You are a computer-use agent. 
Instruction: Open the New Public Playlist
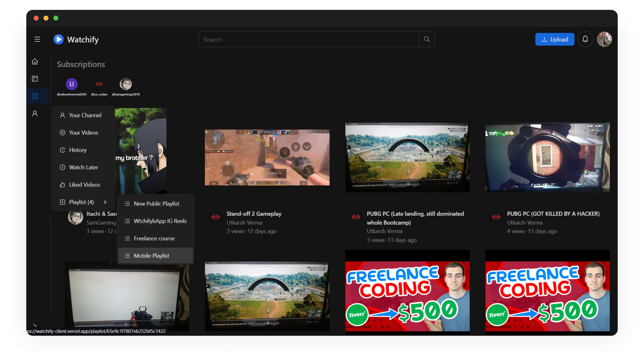(x=155, y=204)
